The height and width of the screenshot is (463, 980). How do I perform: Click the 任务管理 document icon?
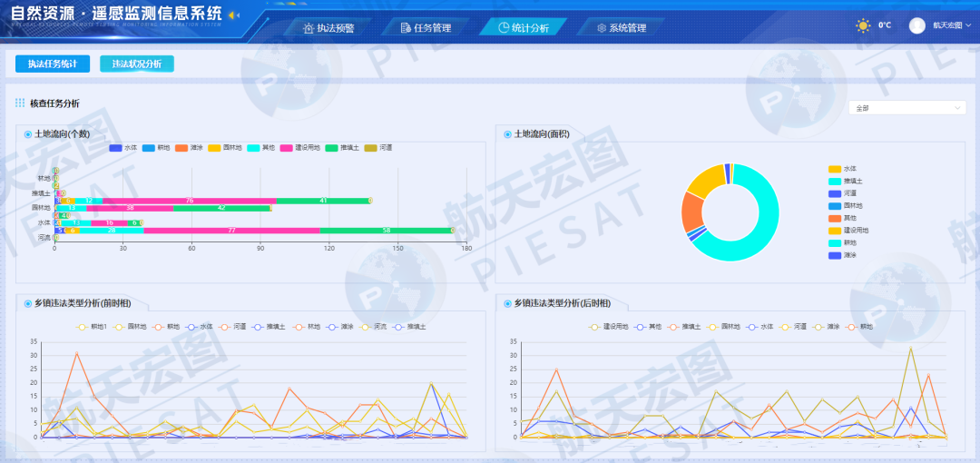coord(406,28)
